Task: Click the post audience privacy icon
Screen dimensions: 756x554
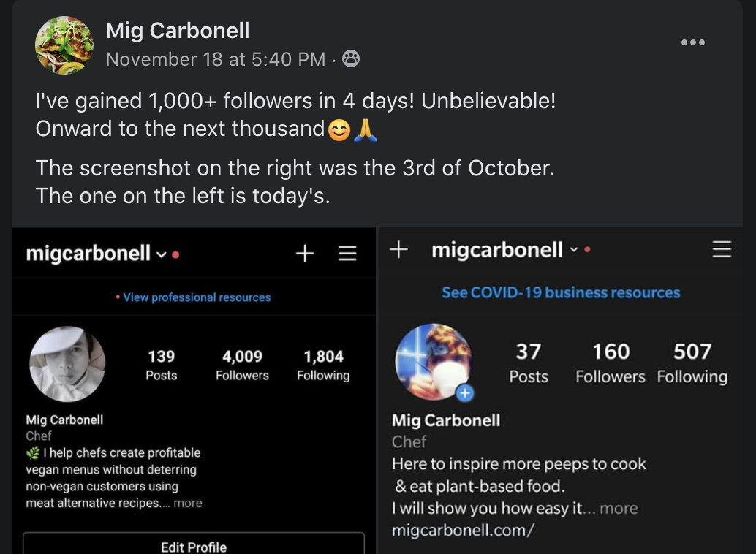Action: [x=350, y=58]
